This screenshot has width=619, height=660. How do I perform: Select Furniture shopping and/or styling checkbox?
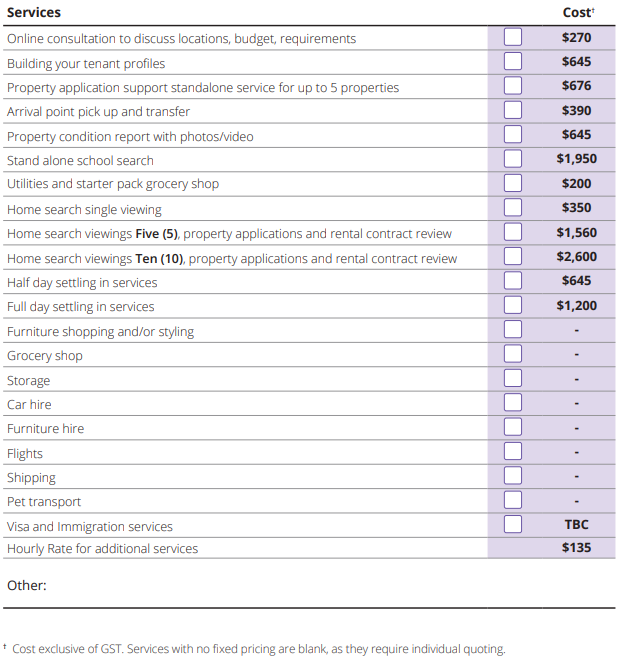513,330
